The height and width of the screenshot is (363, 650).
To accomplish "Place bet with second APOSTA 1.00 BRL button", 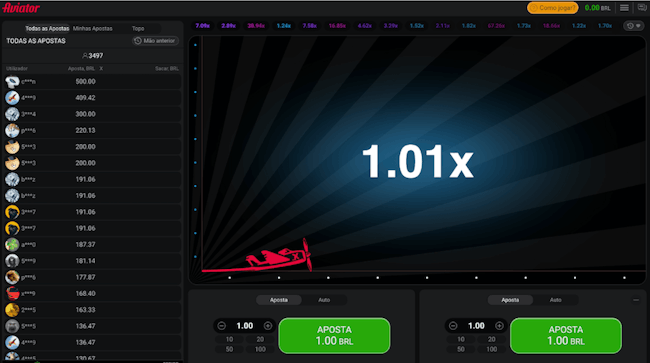I will point(566,336).
